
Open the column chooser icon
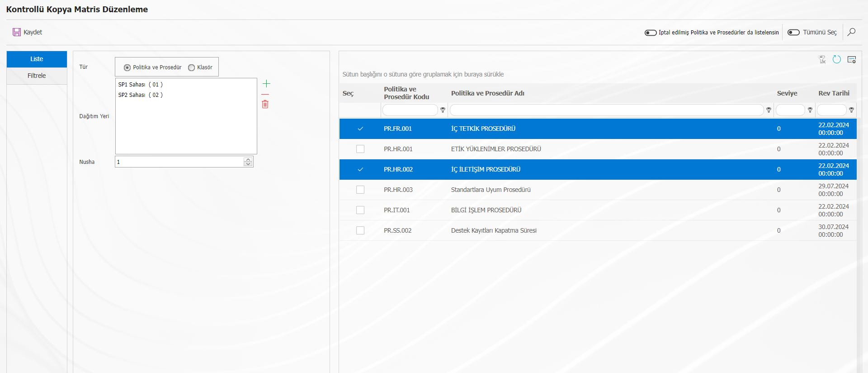(852, 59)
